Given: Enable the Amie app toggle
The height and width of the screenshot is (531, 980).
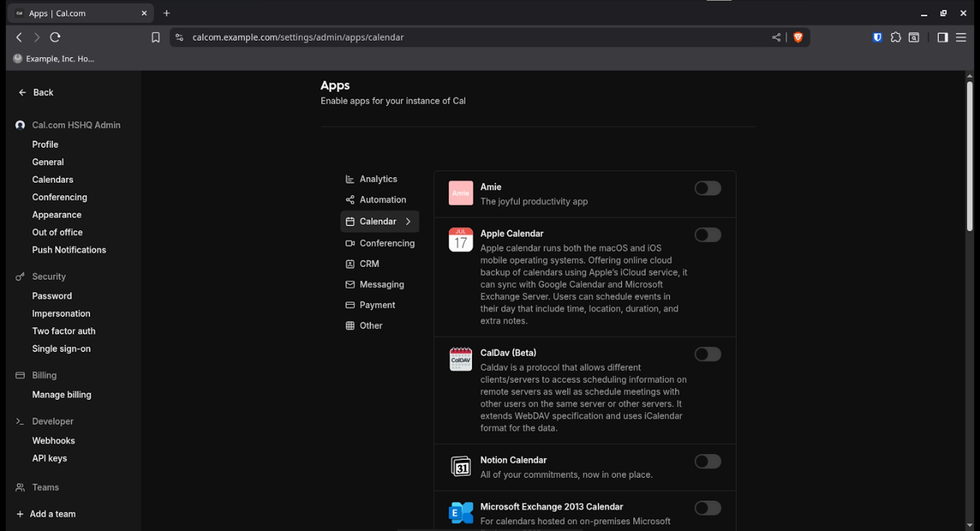Looking at the screenshot, I should [x=707, y=188].
